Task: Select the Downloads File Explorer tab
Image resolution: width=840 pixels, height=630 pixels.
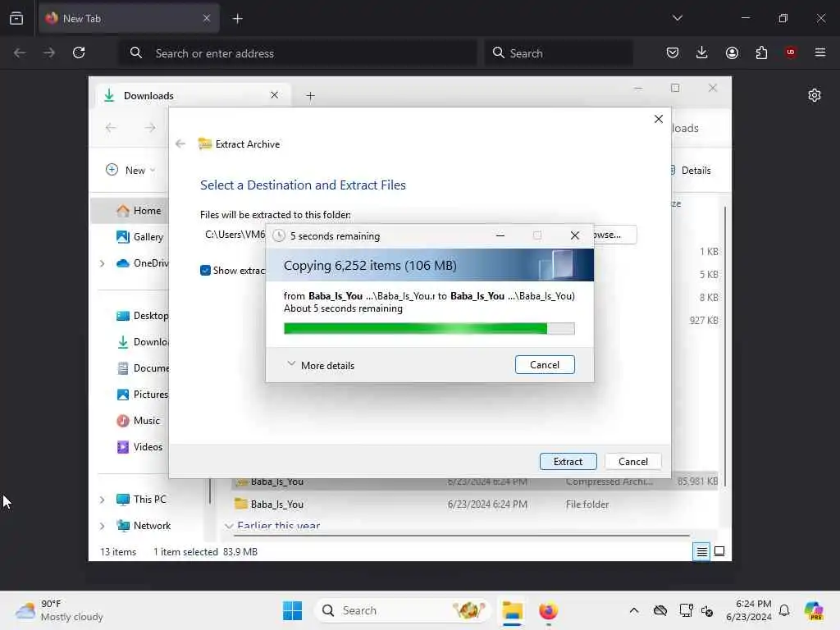Action: [x=193, y=95]
